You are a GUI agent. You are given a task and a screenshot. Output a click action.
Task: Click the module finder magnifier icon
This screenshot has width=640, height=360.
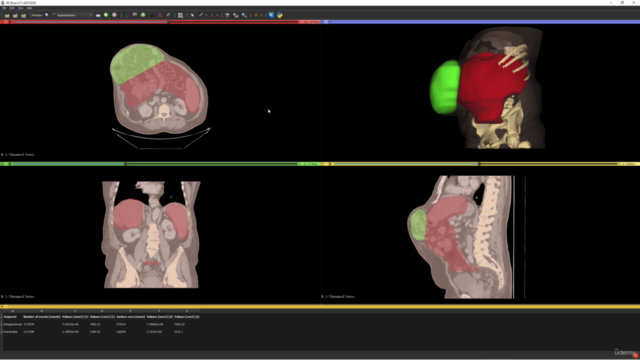point(47,15)
